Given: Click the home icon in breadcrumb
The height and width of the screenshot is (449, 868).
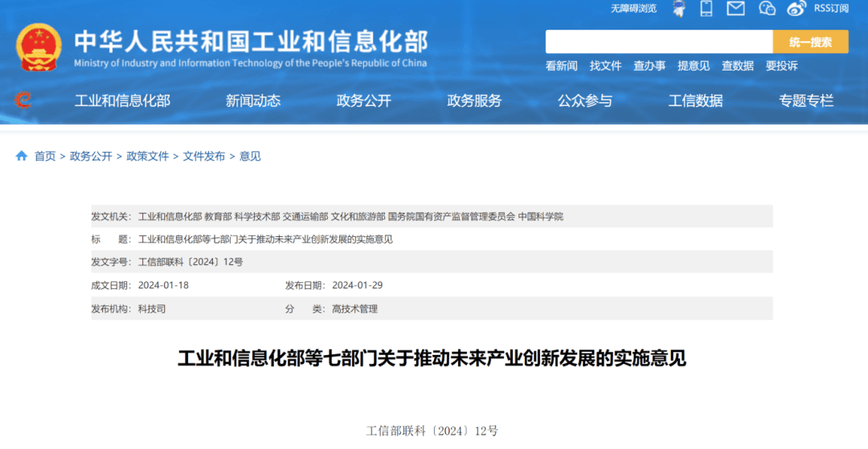Looking at the screenshot, I should click(x=22, y=156).
